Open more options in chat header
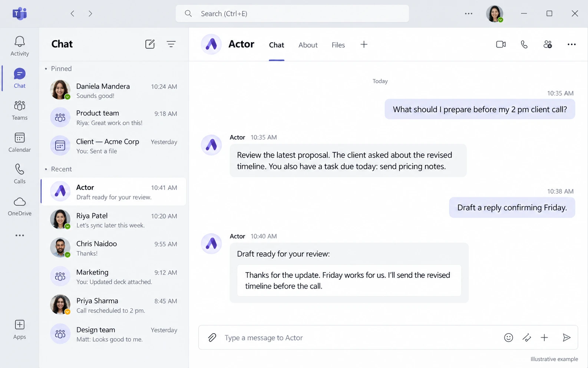This screenshot has width=588, height=368. [571, 45]
